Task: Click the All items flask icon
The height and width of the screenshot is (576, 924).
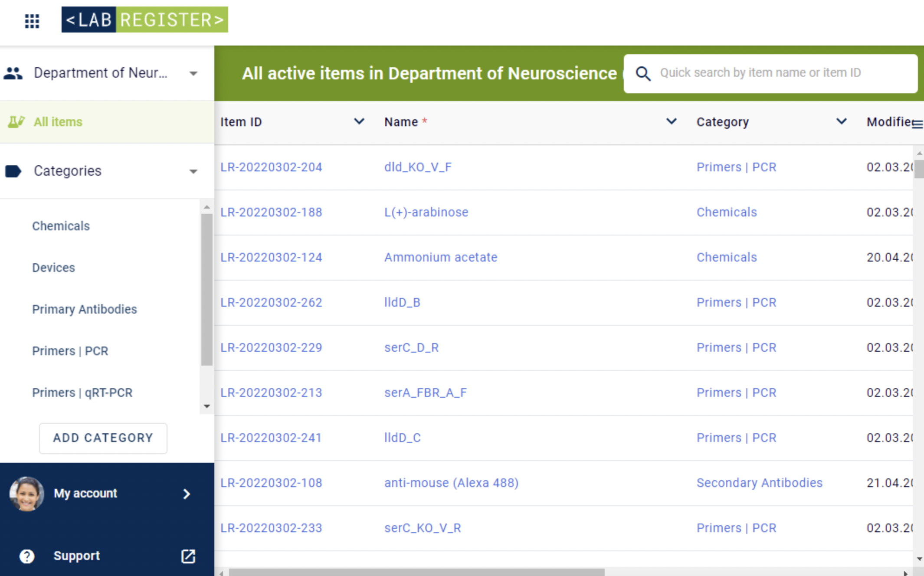Action: pyautogui.click(x=16, y=122)
